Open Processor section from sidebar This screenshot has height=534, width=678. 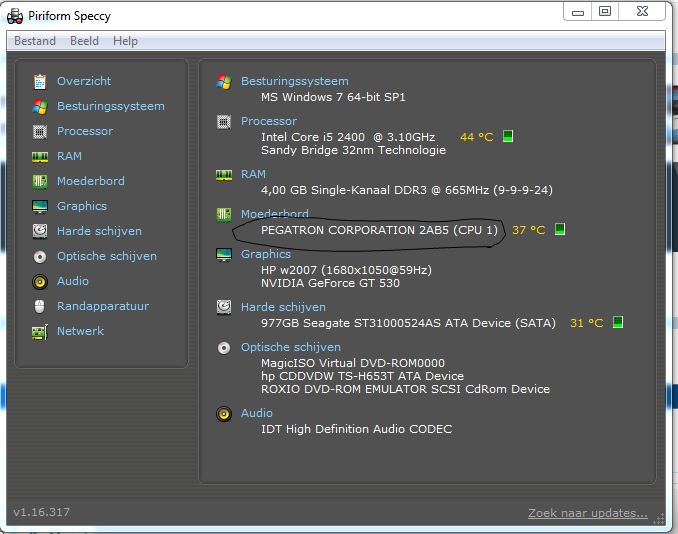pyautogui.click(x=85, y=131)
